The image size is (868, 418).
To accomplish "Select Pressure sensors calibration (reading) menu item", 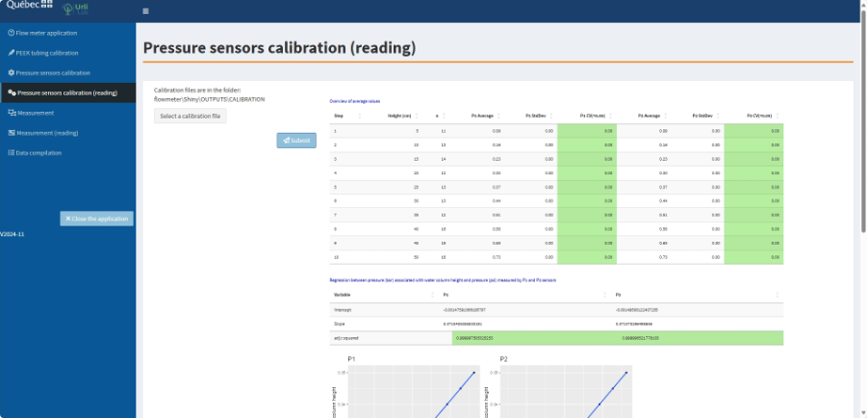I will click(66, 93).
